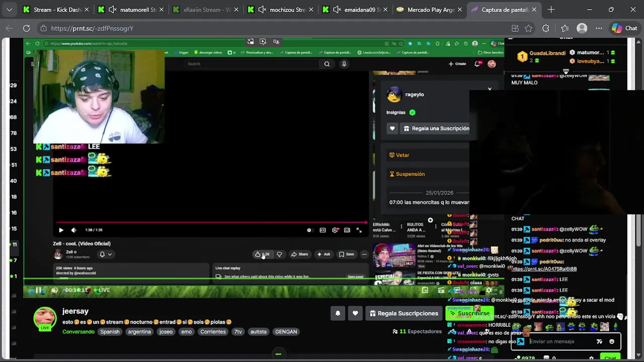Open split screen or apps icon in address bar
Screen dimensions: 644x362
515,28
